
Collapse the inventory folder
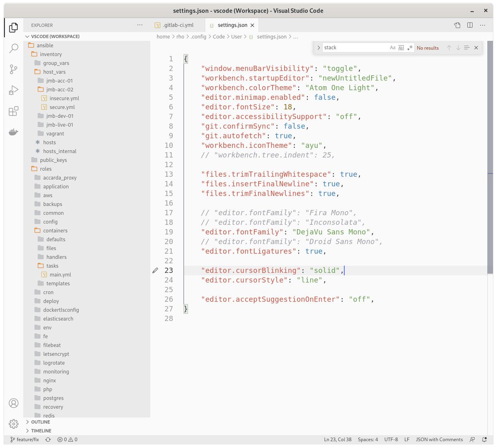(87, 54)
